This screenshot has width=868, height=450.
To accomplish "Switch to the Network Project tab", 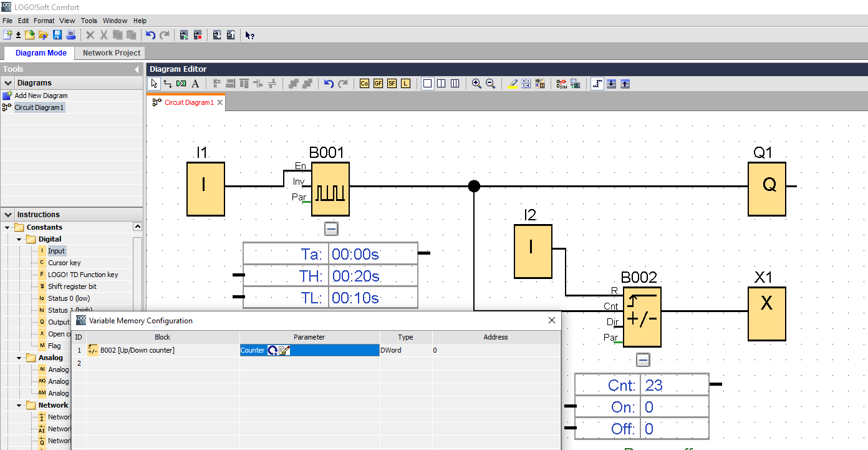I will point(112,53).
